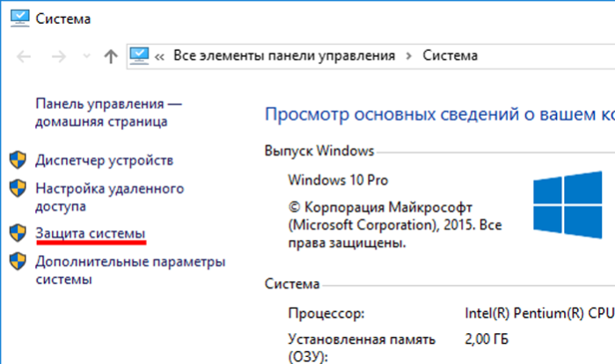Viewport: 615px width, 364px height.
Task: Click the 'Система' section label
Action: pyautogui.click(x=292, y=284)
